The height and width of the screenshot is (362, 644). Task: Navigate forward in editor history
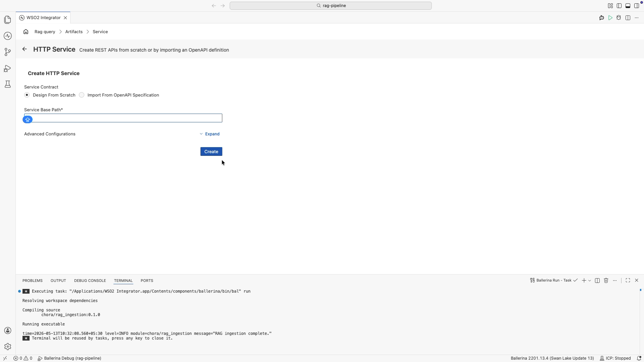223,6
